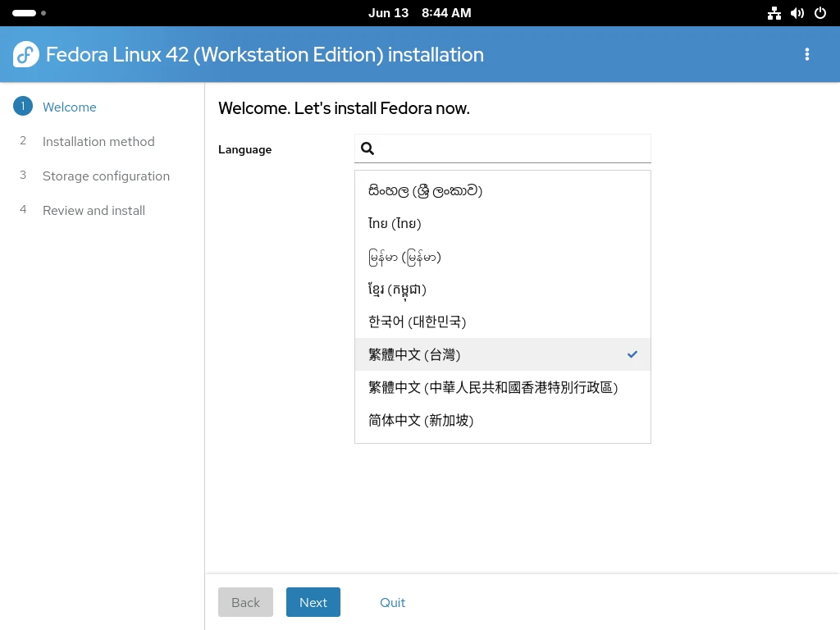Click the power icon in system tray
The height and width of the screenshot is (630, 840).
click(819, 13)
